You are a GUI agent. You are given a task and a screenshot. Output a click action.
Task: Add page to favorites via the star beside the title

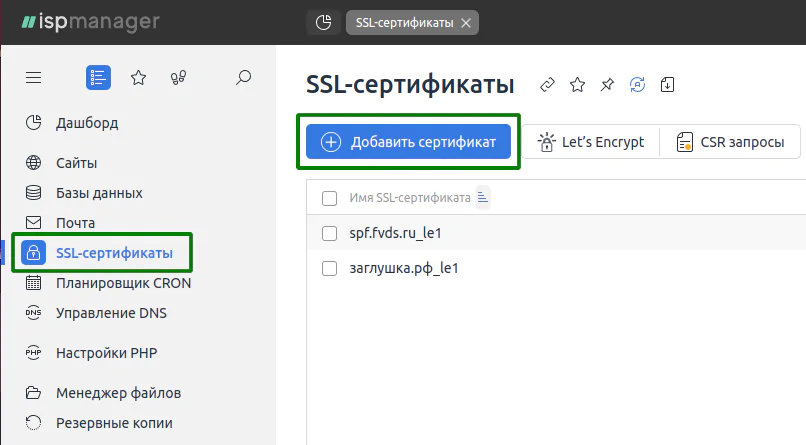[577, 84]
